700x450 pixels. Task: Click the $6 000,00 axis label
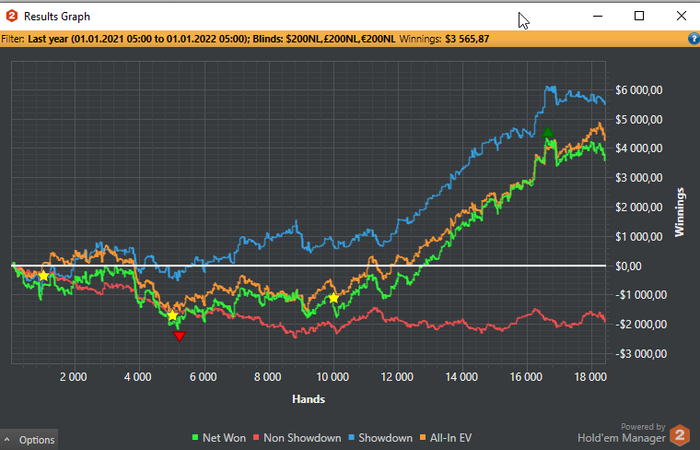click(638, 90)
